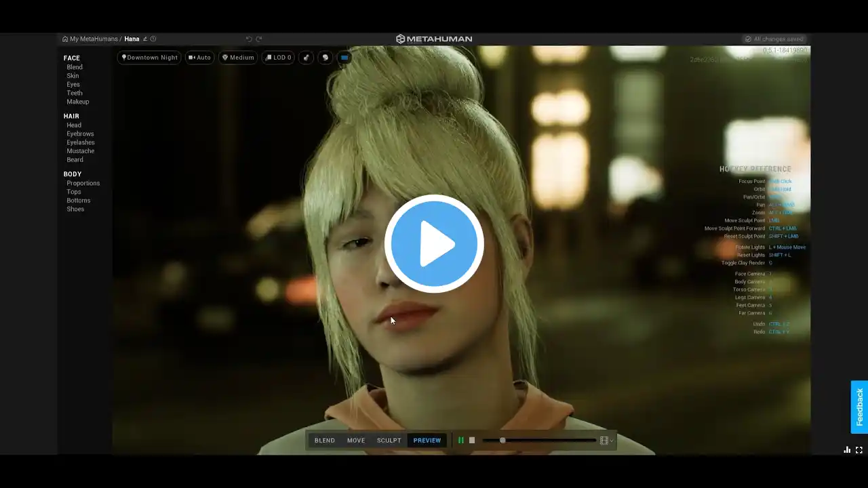Pause the animation preview

[x=461, y=441]
